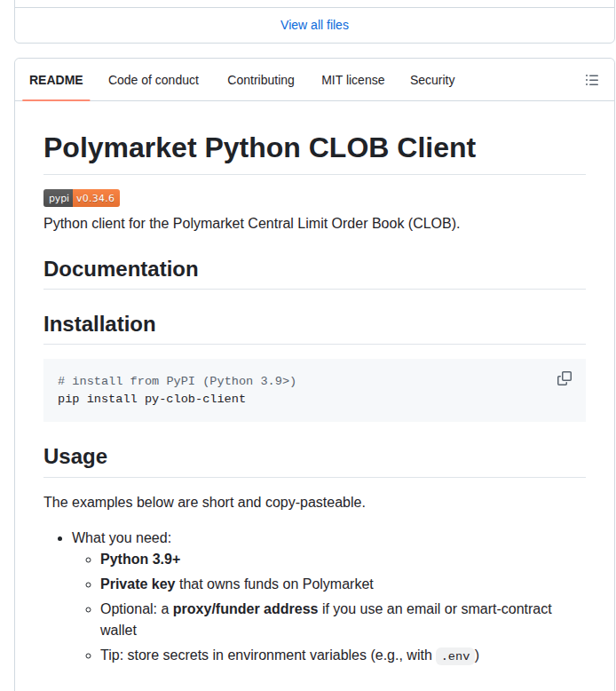Image resolution: width=616 pixels, height=691 pixels.
Task: Click the Python client description sentence
Action: tap(251, 224)
